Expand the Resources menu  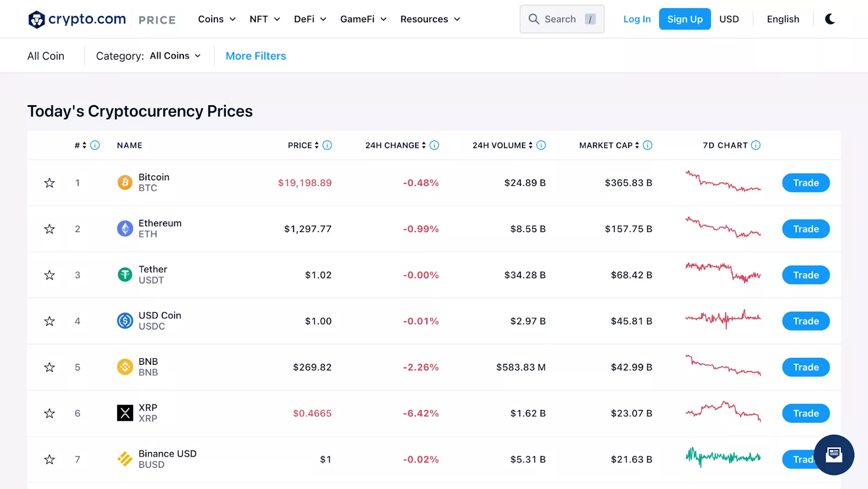tap(430, 19)
